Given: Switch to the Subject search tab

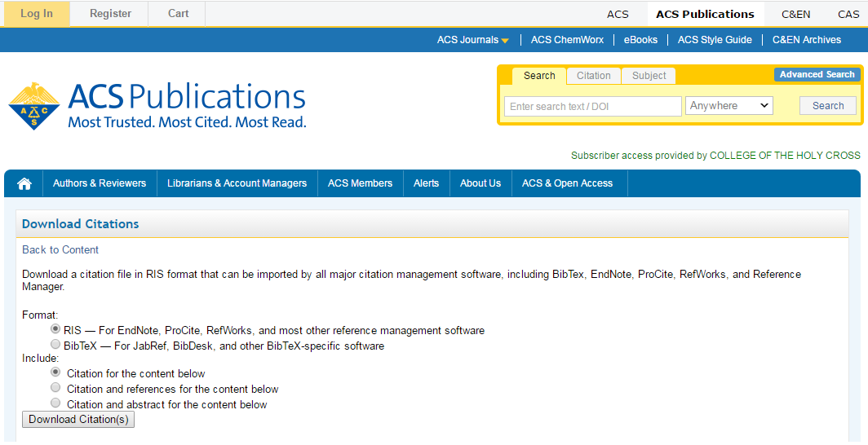Looking at the screenshot, I should point(649,76).
